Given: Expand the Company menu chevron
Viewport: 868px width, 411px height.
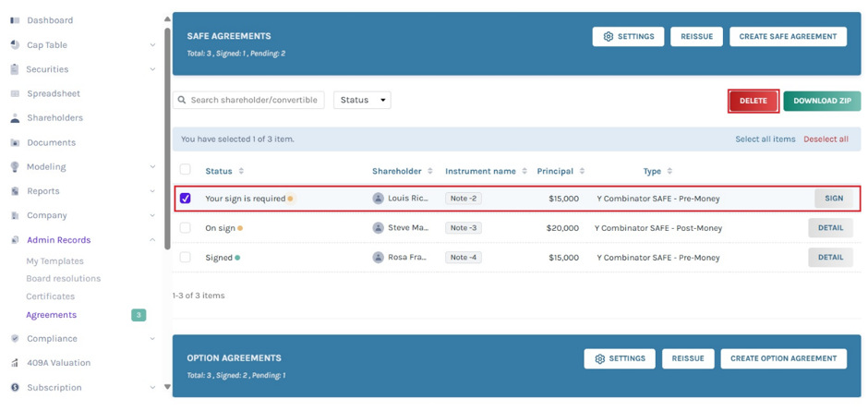Looking at the screenshot, I should pyautogui.click(x=152, y=215).
